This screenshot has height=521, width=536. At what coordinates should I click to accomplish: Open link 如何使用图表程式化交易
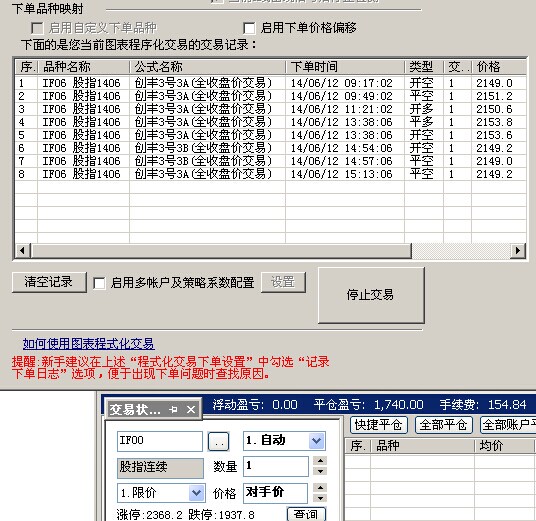pyautogui.click(x=89, y=344)
